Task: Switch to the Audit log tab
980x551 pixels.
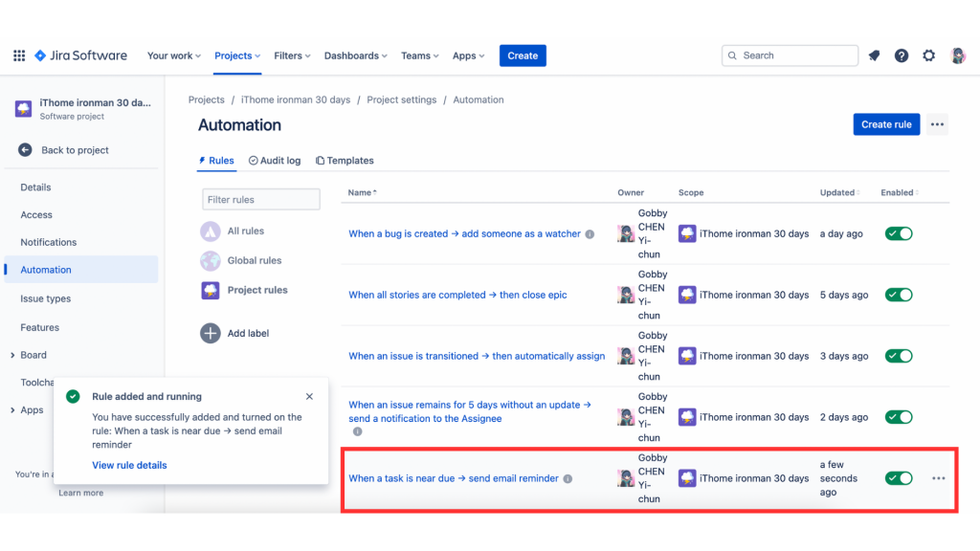Action: tap(275, 161)
